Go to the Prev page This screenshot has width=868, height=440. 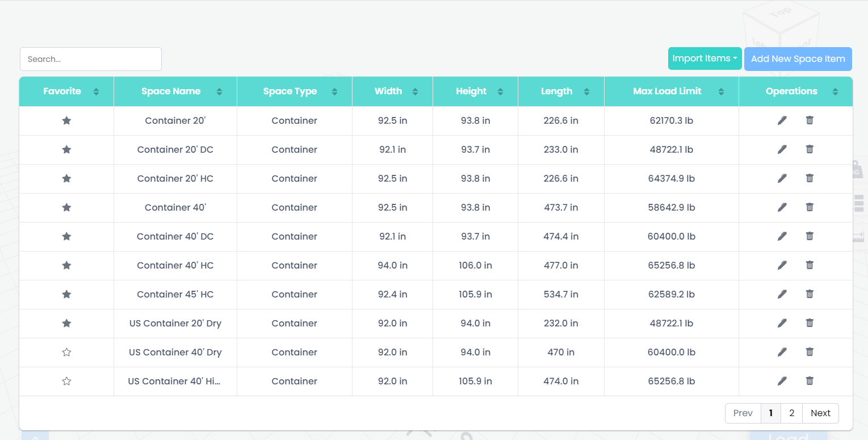coord(743,413)
